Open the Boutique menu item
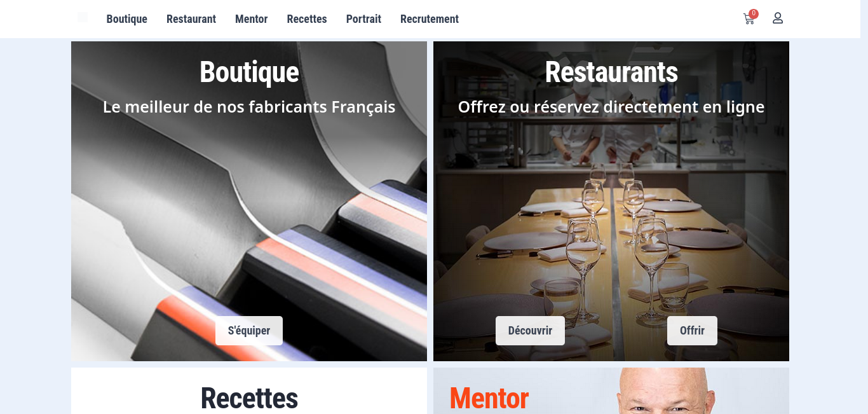868x414 pixels. pyautogui.click(x=126, y=19)
